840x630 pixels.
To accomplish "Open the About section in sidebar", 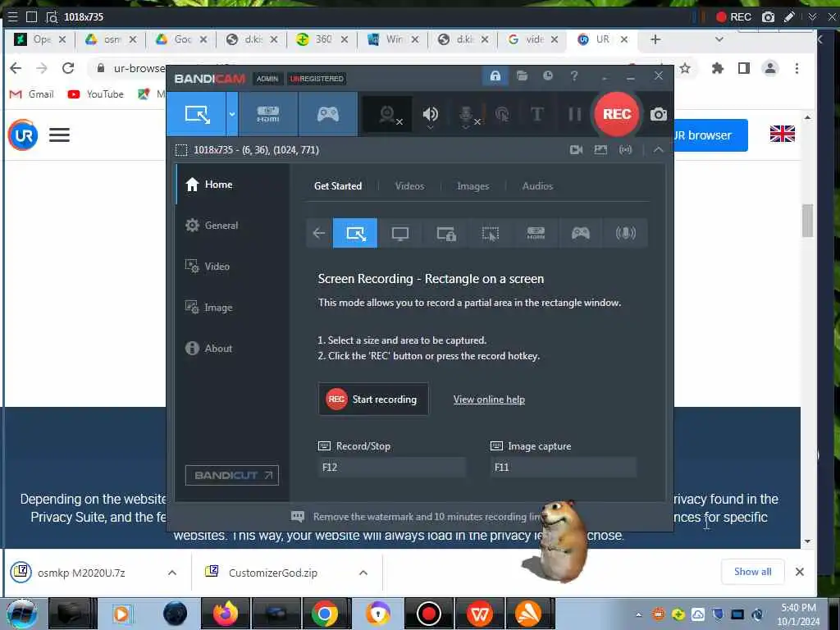I will point(232,348).
